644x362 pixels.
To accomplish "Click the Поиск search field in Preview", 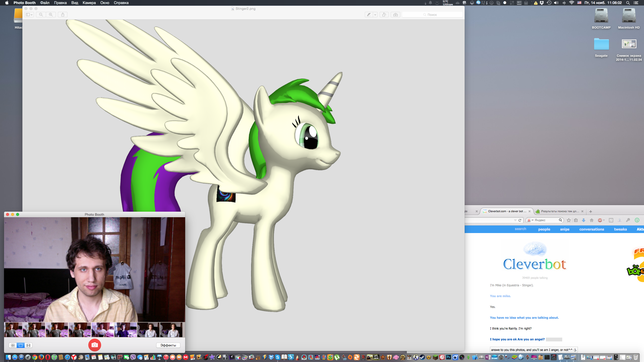I will click(x=432, y=15).
